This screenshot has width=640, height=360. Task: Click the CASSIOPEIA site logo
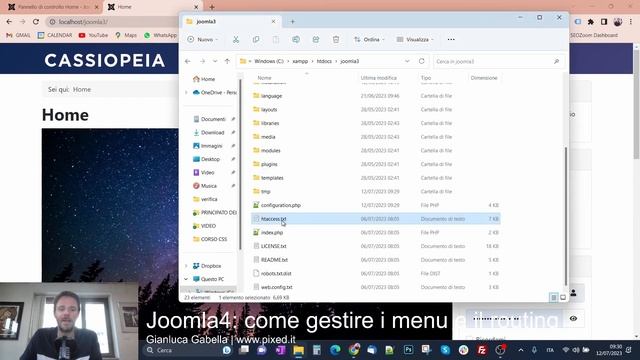(104, 60)
